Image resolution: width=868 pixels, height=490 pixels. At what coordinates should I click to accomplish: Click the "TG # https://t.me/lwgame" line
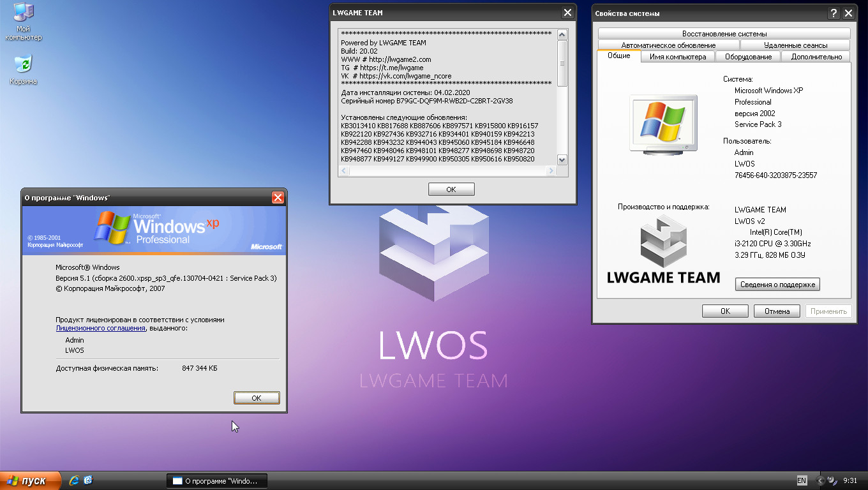382,68
